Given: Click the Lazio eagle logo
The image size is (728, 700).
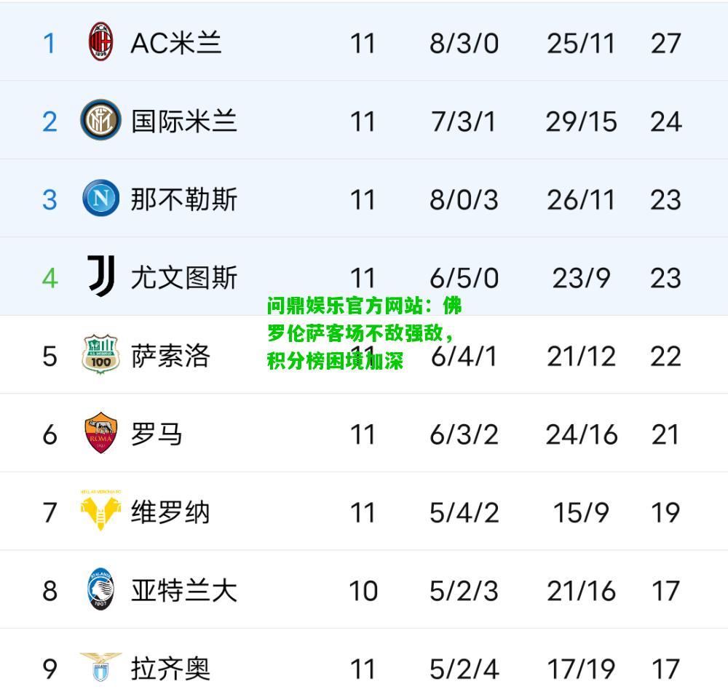Looking at the screenshot, I should pyautogui.click(x=100, y=667).
